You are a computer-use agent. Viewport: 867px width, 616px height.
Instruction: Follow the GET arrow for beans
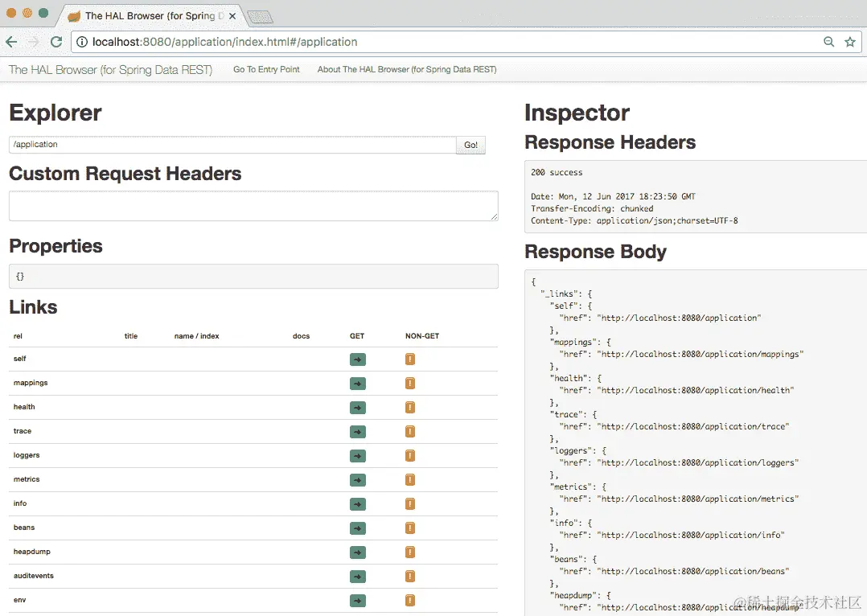click(x=358, y=528)
